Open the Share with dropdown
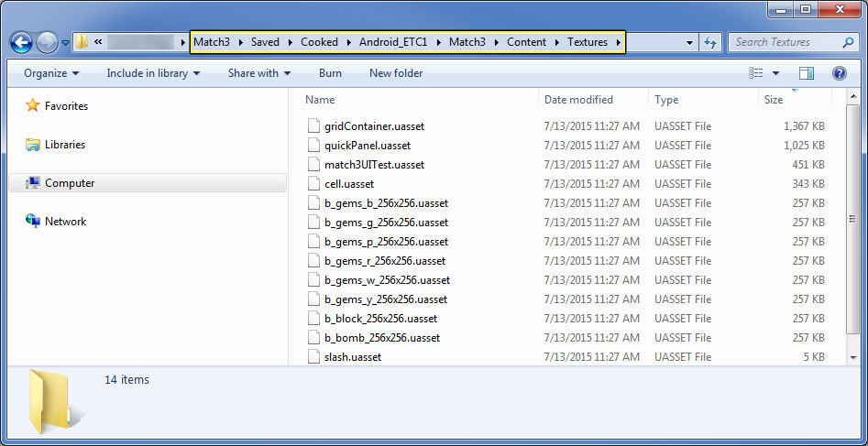The height and width of the screenshot is (446, 868). pos(259,73)
